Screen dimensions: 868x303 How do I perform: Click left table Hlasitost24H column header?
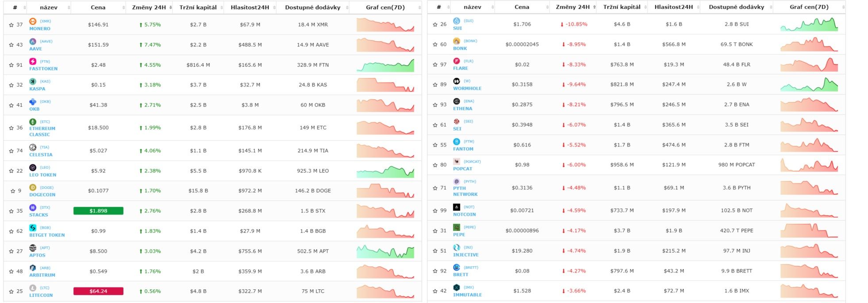(250, 7)
